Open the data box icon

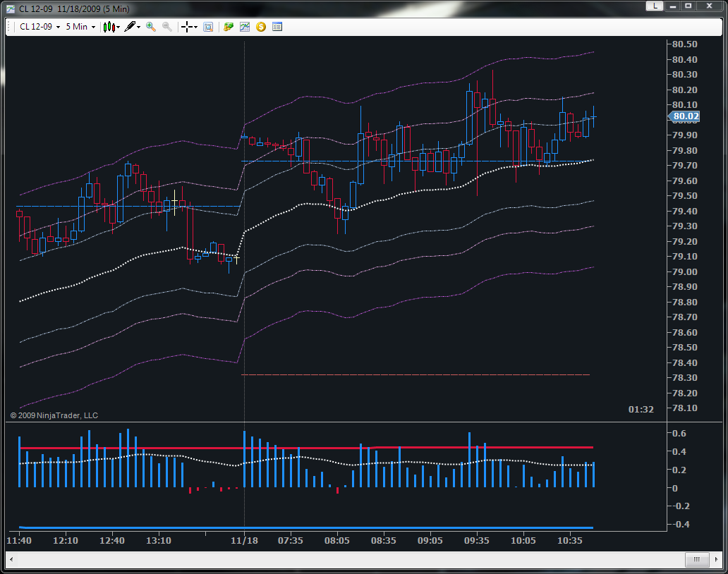pos(209,27)
